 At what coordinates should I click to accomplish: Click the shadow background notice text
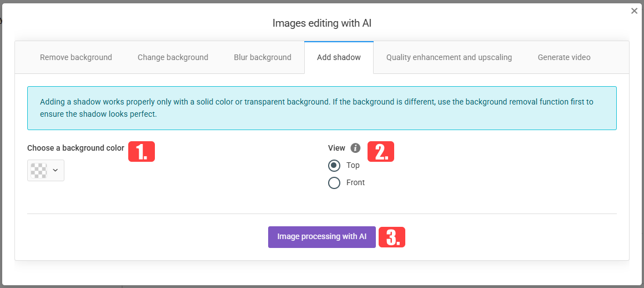[x=316, y=108]
